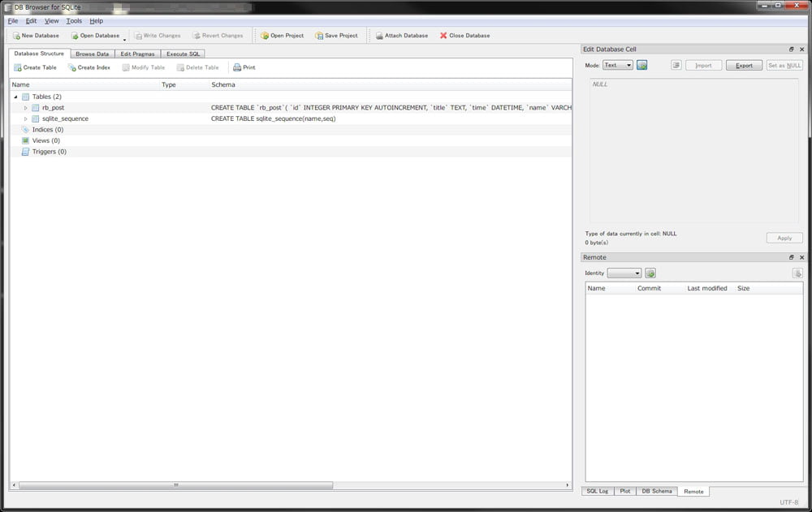Click the Save Project toolbar button

(337, 36)
